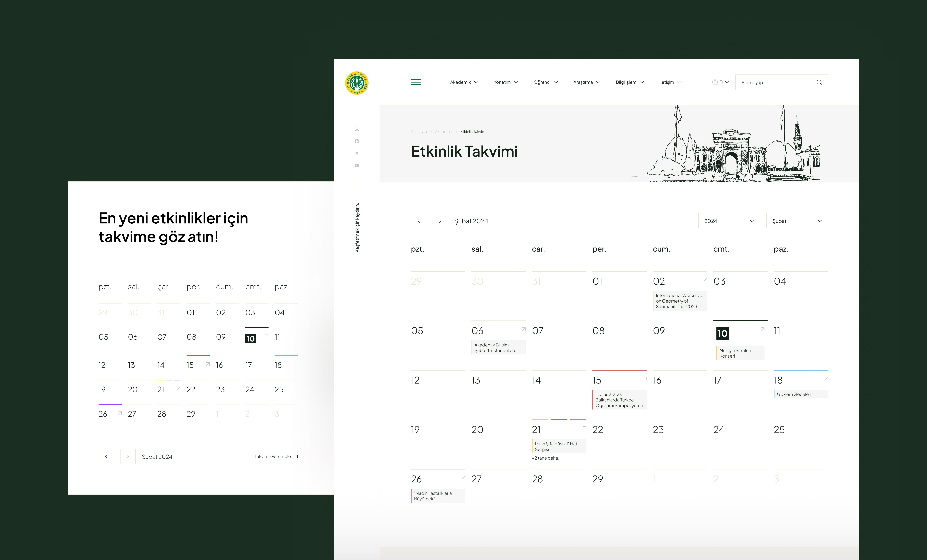Select day 18 in small calendar
This screenshot has height=560, width=927.
coord(278,365)
